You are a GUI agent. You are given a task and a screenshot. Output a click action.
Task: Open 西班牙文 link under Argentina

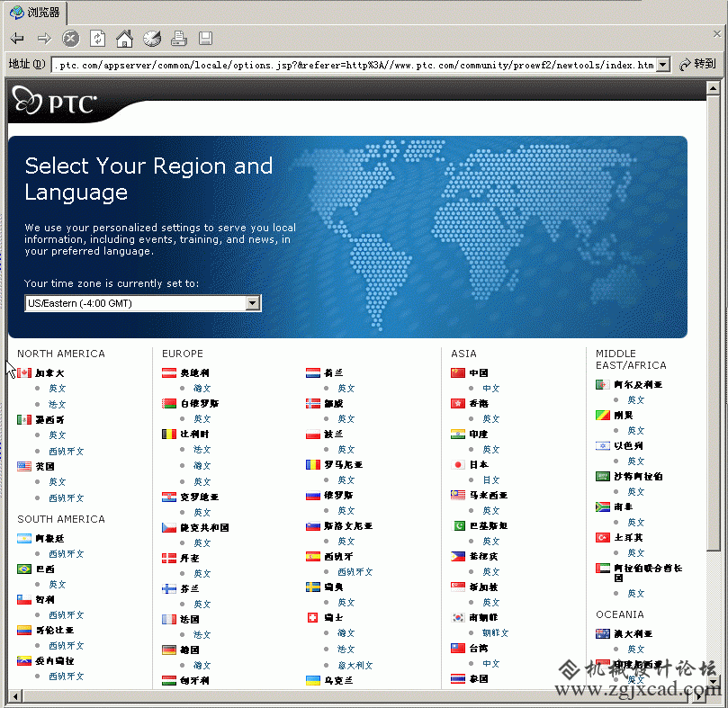(67, 554)
